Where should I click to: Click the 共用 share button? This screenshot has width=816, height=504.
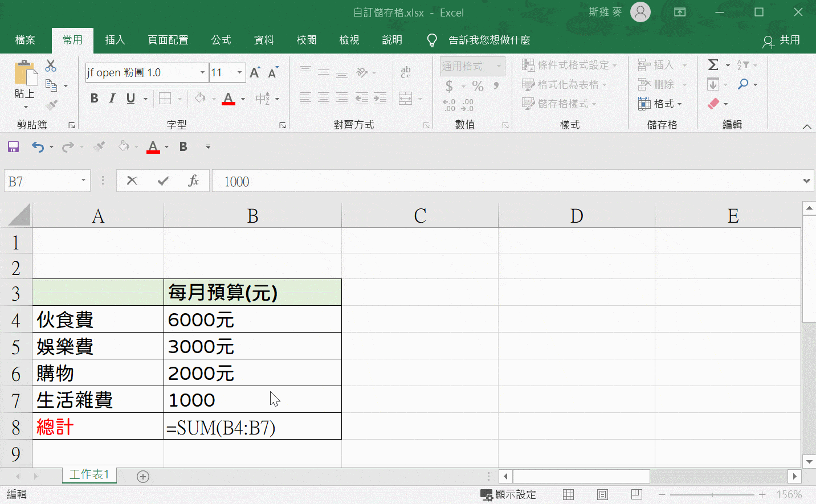pos(782,40)
